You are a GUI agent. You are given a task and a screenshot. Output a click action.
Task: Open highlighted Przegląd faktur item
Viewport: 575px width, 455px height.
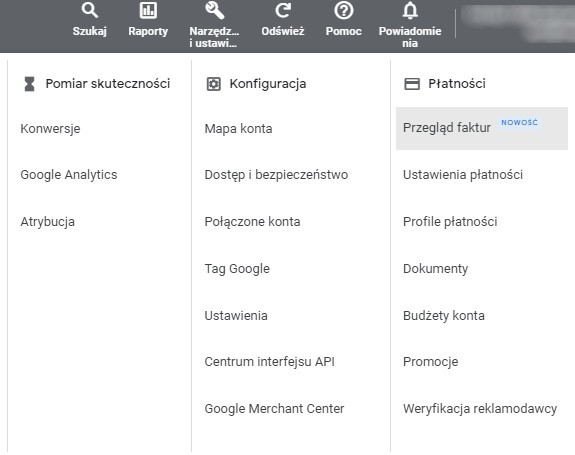pos(482,128)
